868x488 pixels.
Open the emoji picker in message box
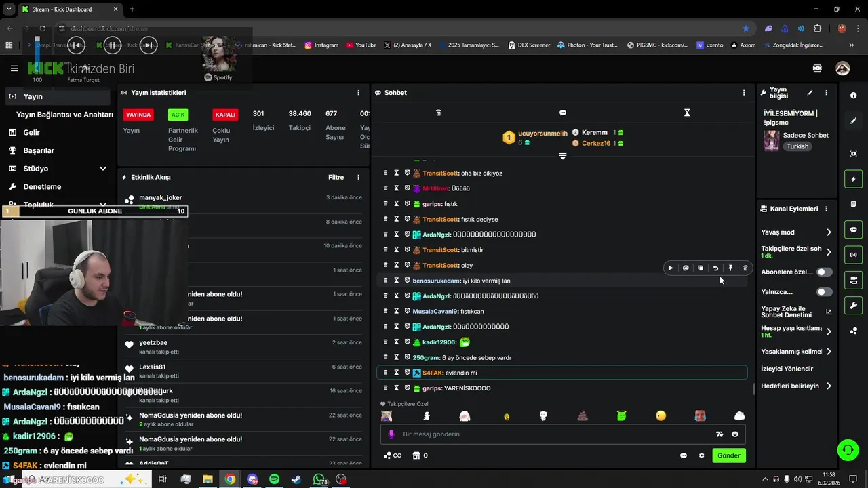coord(735,434)
